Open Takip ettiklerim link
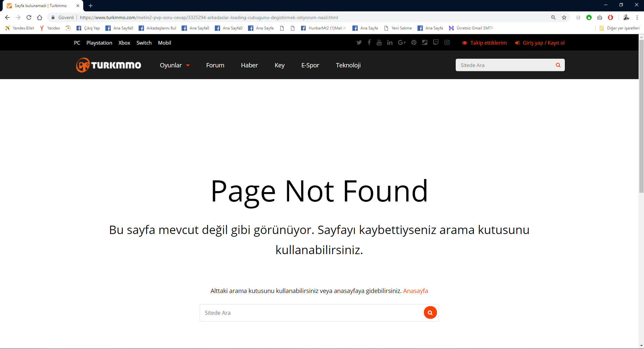Viewport: 644px width, 349px height. click(x=485, y=43)
